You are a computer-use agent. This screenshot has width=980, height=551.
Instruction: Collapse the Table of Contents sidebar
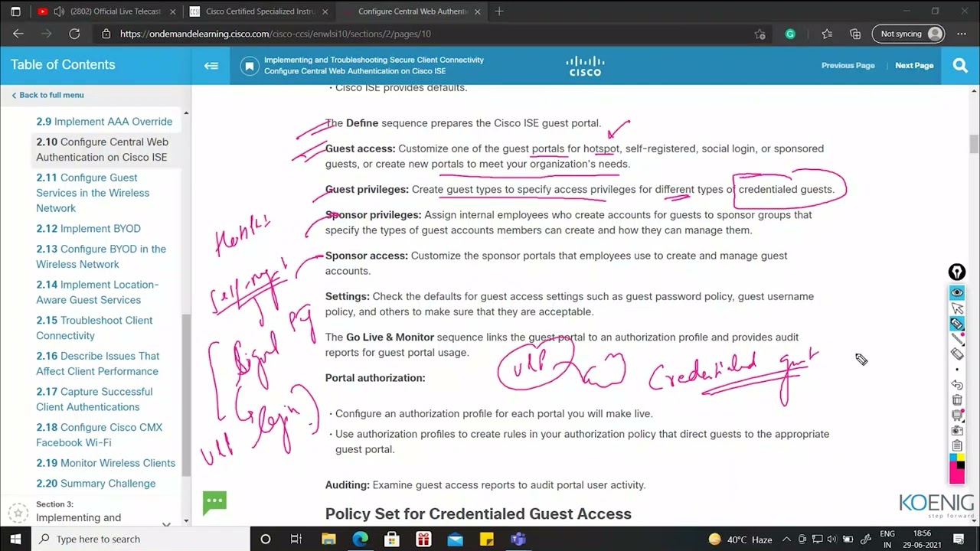tap(211, 65)
